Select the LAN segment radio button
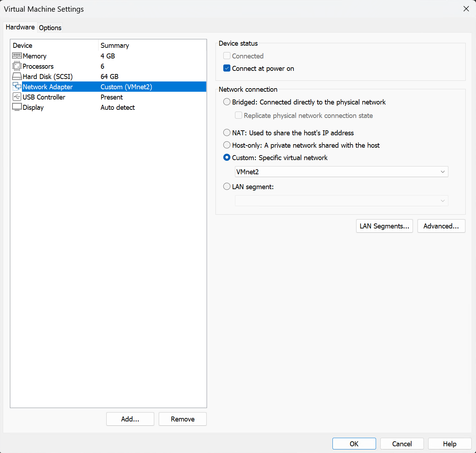 pos(227,187)
